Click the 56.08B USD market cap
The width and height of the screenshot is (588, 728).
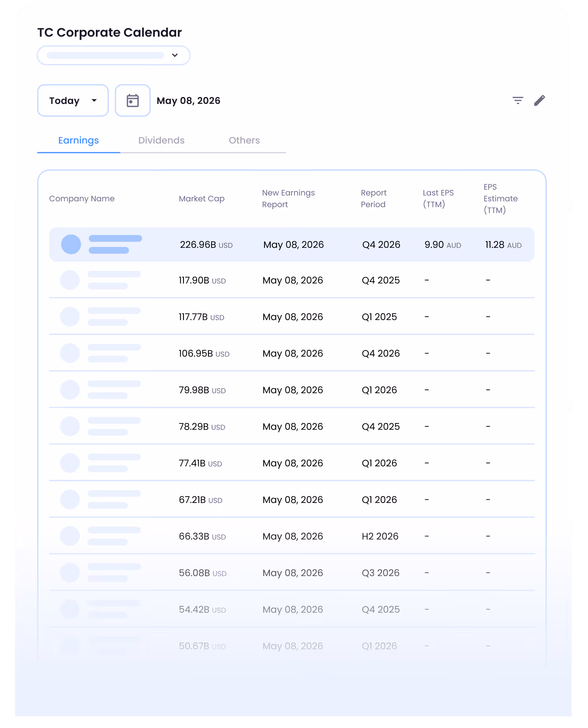tap(203, 573)
